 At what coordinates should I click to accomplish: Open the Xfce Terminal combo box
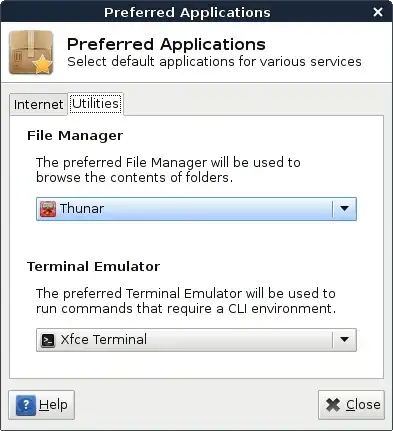(196, 340)
